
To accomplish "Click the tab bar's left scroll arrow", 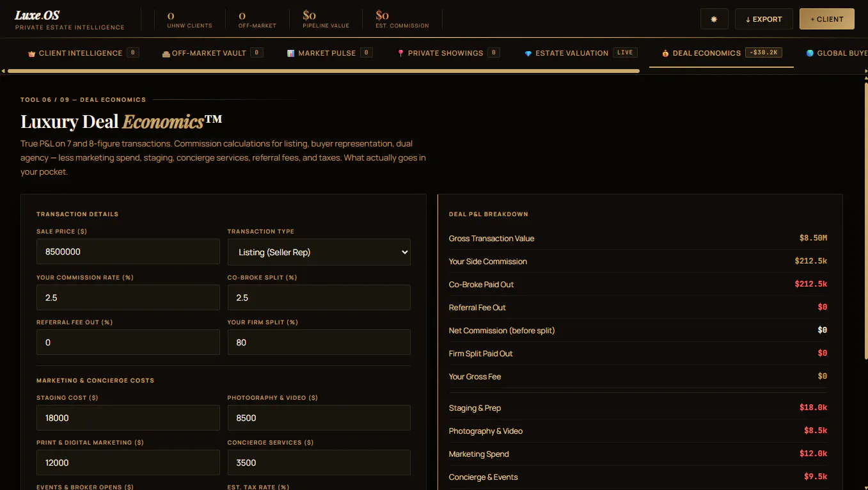I will point(3,70).
